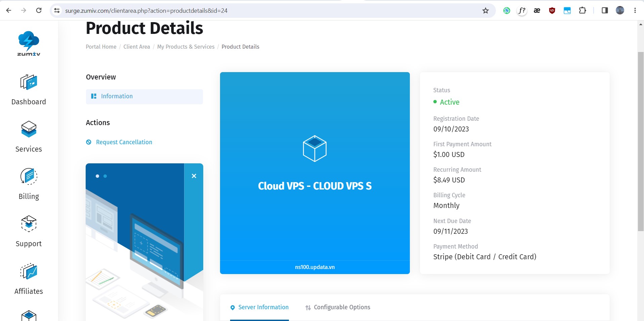Open the Extensions puzzle-piece menu
Viewport: 644px width, 321px height.
point(583,11)
